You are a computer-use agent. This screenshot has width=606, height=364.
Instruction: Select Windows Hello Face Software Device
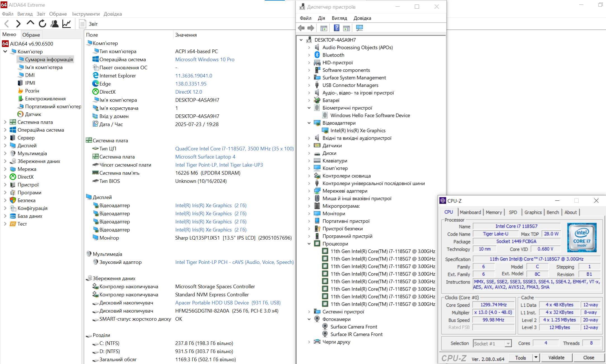coord(370,115)
